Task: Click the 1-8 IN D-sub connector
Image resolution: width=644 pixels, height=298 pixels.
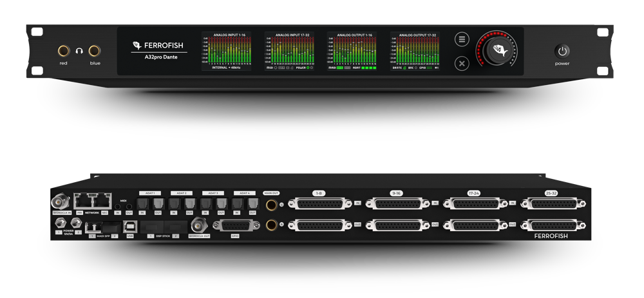Action: click(320, 203)
